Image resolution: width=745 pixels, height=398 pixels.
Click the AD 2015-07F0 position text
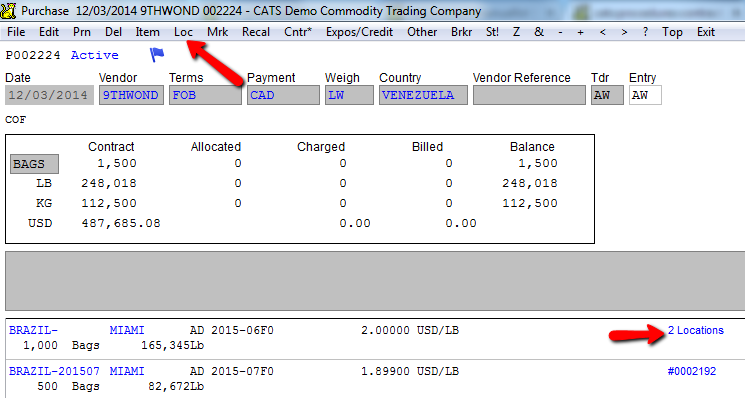click(x=231, y=371)
